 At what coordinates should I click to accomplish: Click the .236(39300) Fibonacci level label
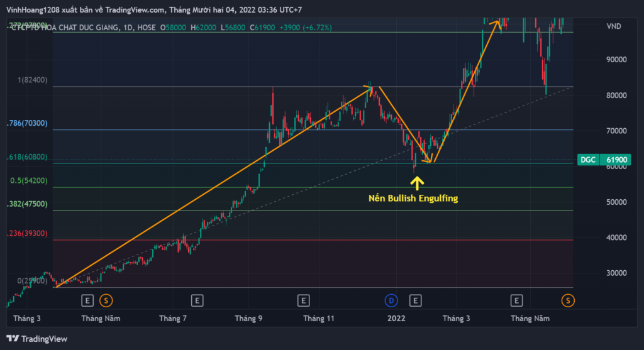click(x=27, y=233)
